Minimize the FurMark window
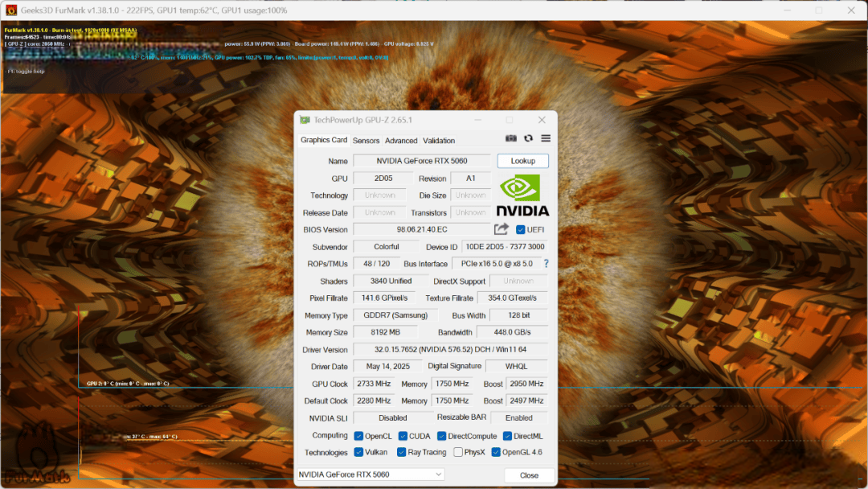The width and height of the screenshot is (868, 489). [787, 10]
